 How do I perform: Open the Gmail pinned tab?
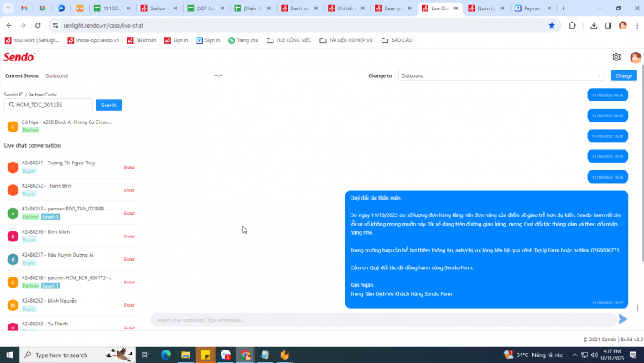coord(24,8)
